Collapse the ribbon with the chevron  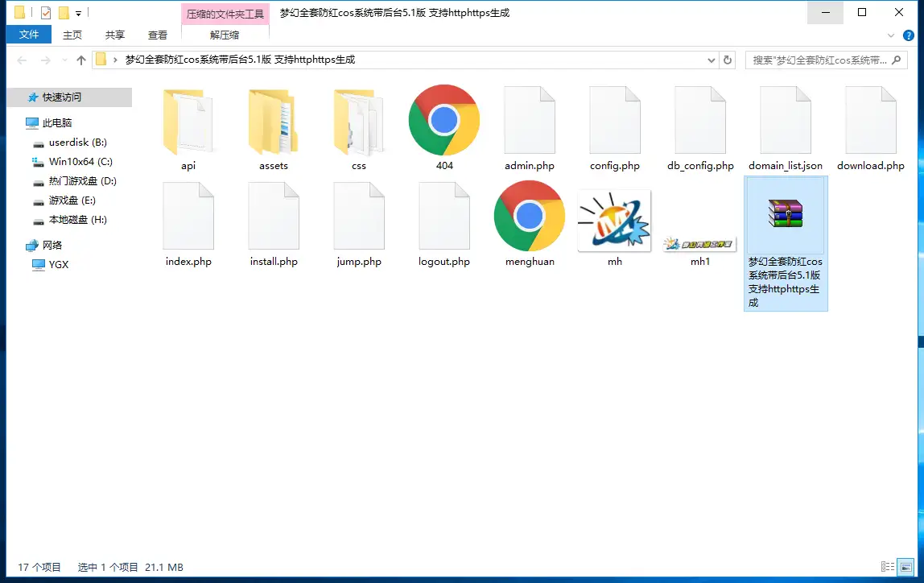(890, 35)
